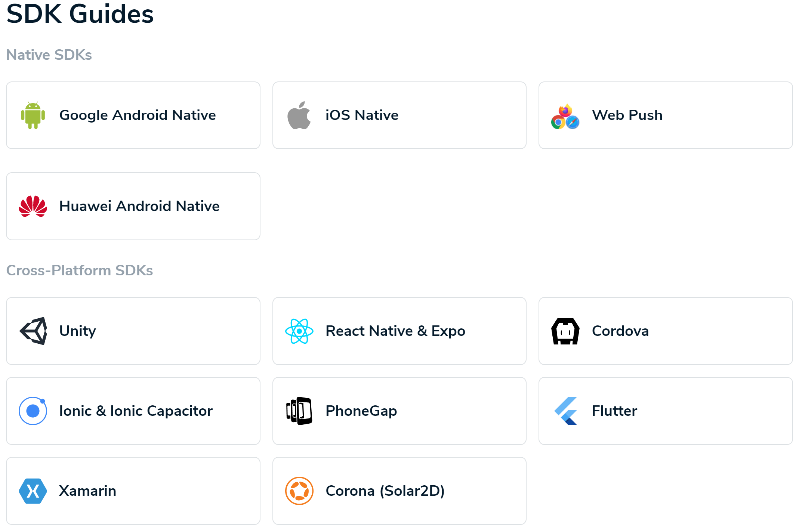The width and height of the screenshot is (799, 532).
Task: Click the red Huawei logo icon
Action: [x=33, y=206]
